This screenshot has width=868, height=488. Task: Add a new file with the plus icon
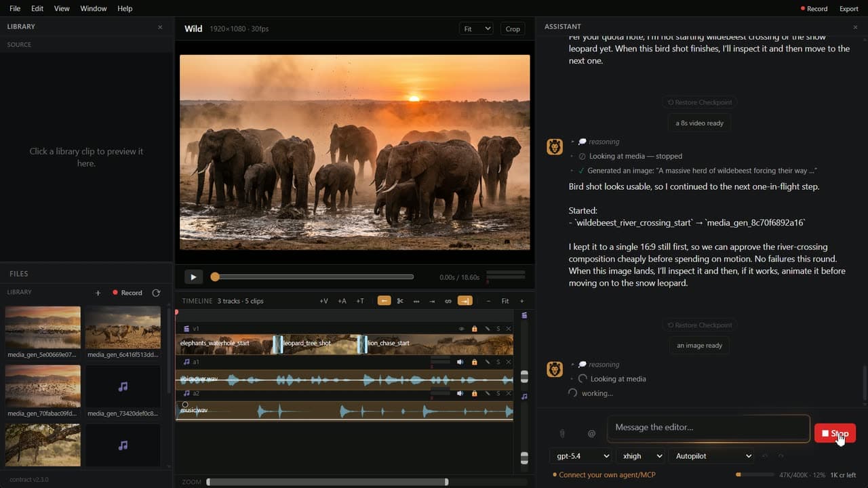click(x=98, y=293)
